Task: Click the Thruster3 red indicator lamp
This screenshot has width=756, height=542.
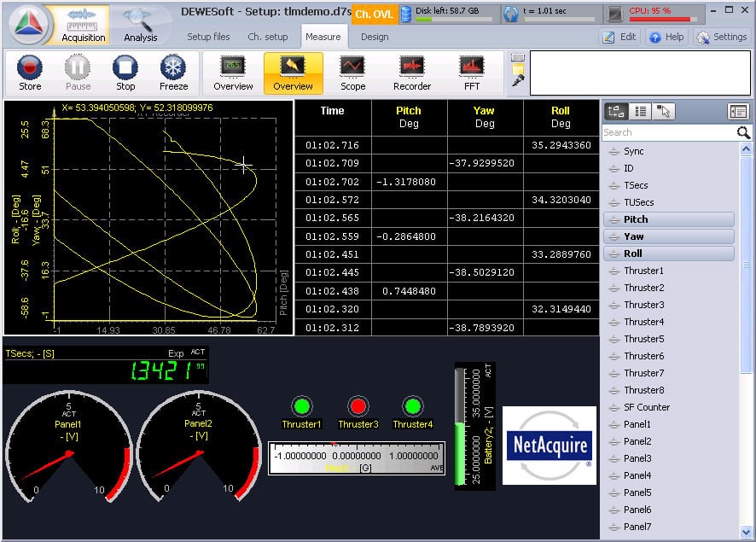Action: point(358,406)
